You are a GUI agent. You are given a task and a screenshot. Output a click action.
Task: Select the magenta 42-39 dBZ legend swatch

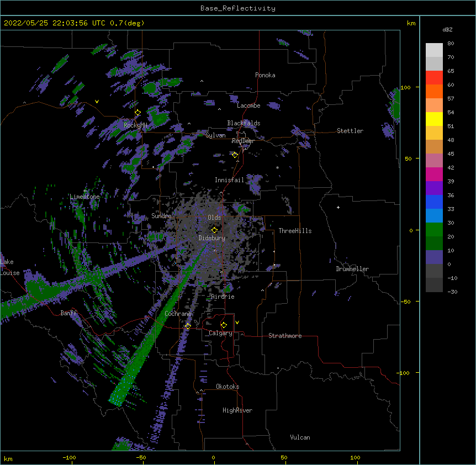[x=434, y=174]
